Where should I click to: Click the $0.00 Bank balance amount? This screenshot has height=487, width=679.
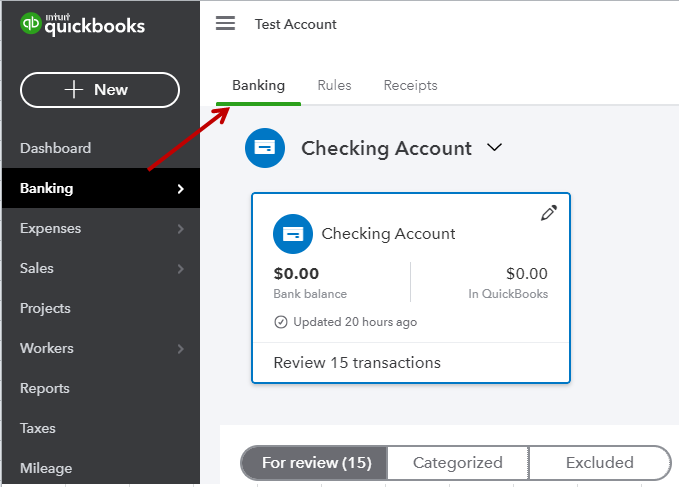click(296, 274)
